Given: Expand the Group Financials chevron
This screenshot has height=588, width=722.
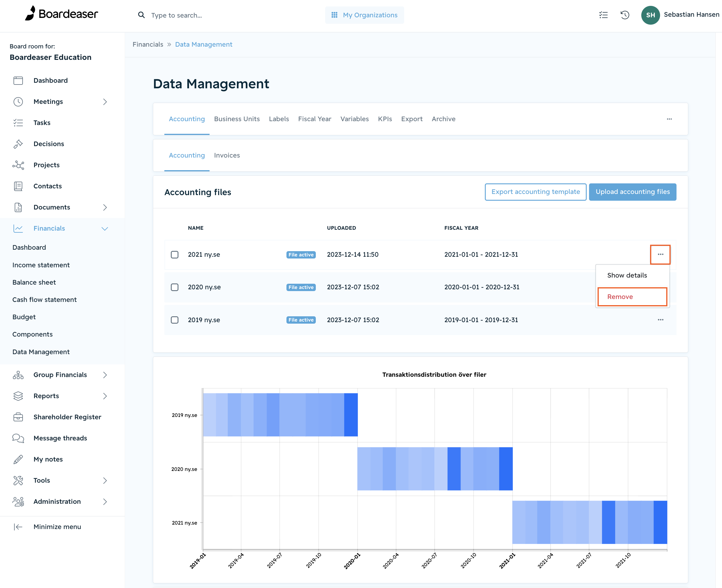Looking at the screenshot, I should coord(105,375).
